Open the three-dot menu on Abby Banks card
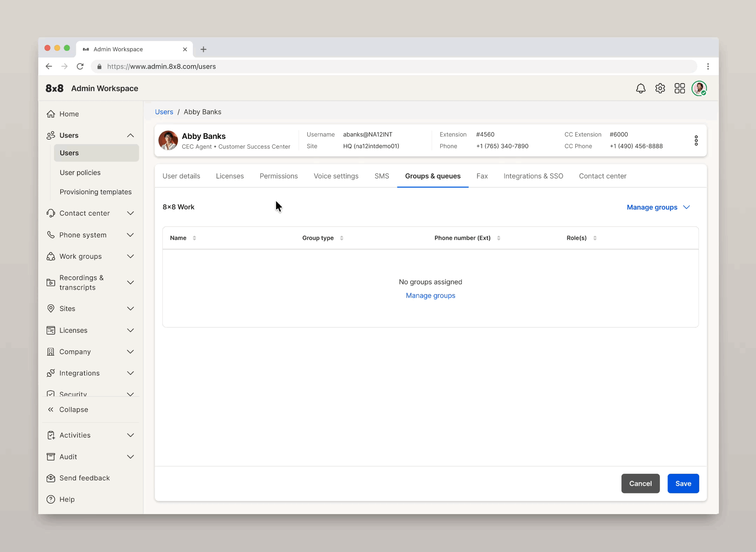The height and width of the screenshot is (552, 756). [x=696, y=140]
